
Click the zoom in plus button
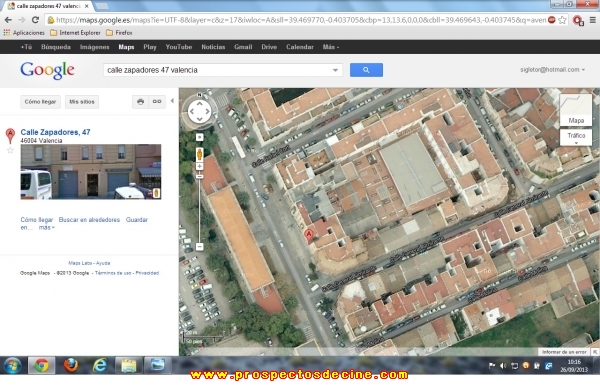coord(199,166)
